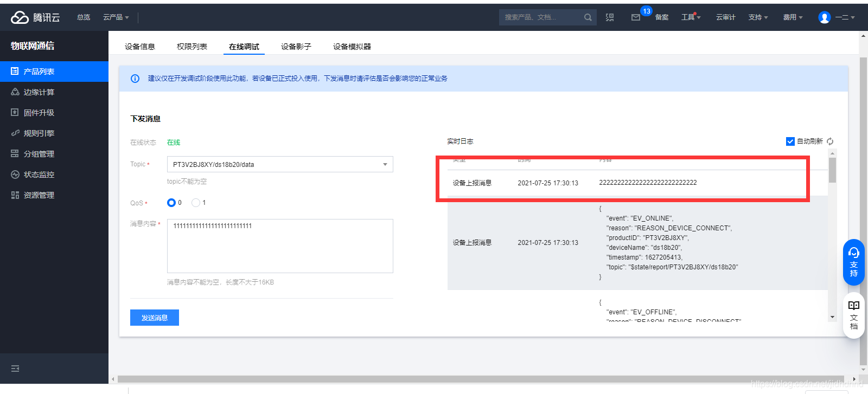Click the user avatar icon
The image size is (868, 394).
pyautogui.click(x=824, y=17)
